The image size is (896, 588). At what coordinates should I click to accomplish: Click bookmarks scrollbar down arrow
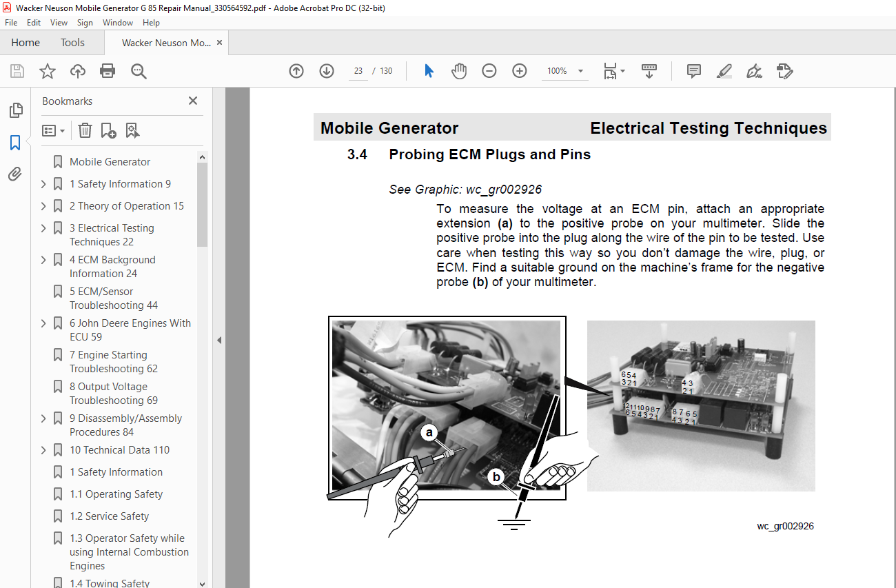202,582
